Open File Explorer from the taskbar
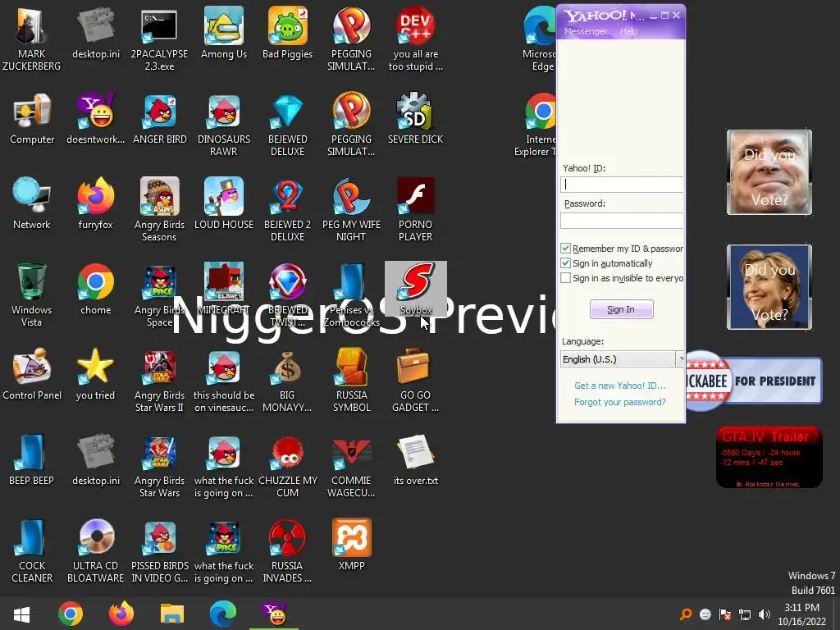This screenshot has height=630, width=840. (172, 614)
